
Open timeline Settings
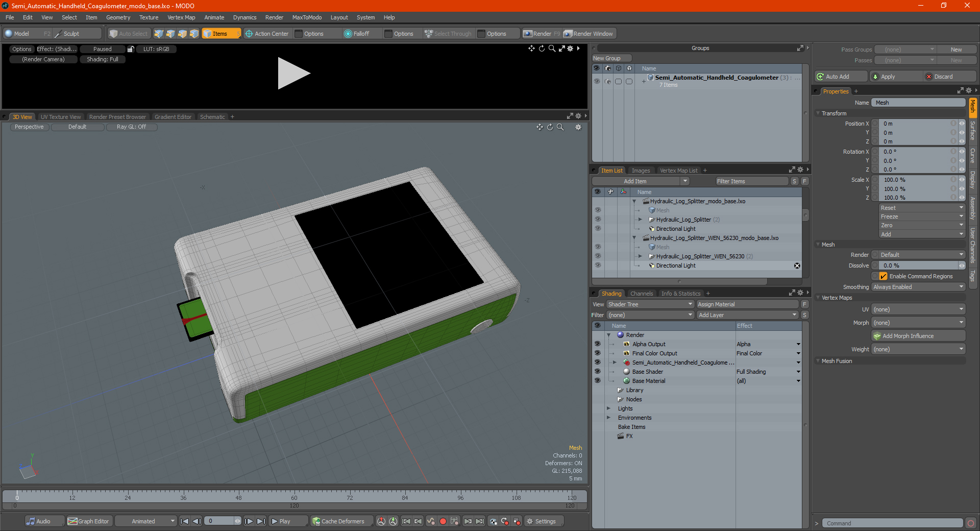544,521
